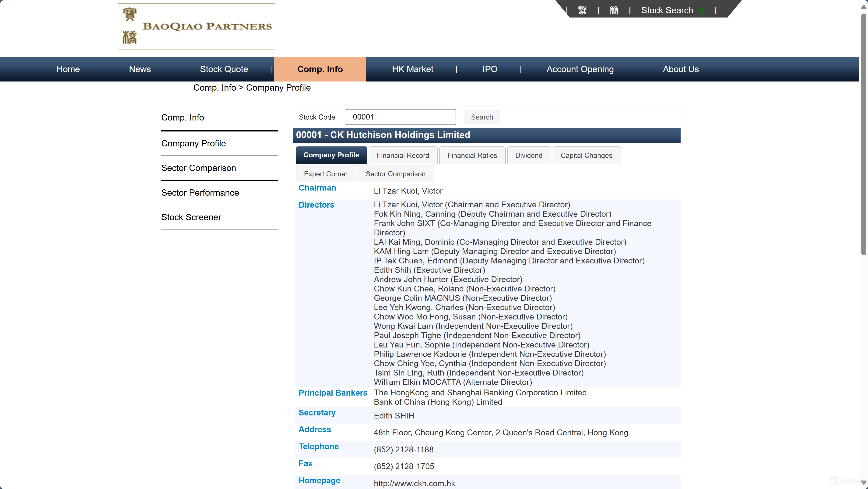Open the IPO section

(491, 69)
